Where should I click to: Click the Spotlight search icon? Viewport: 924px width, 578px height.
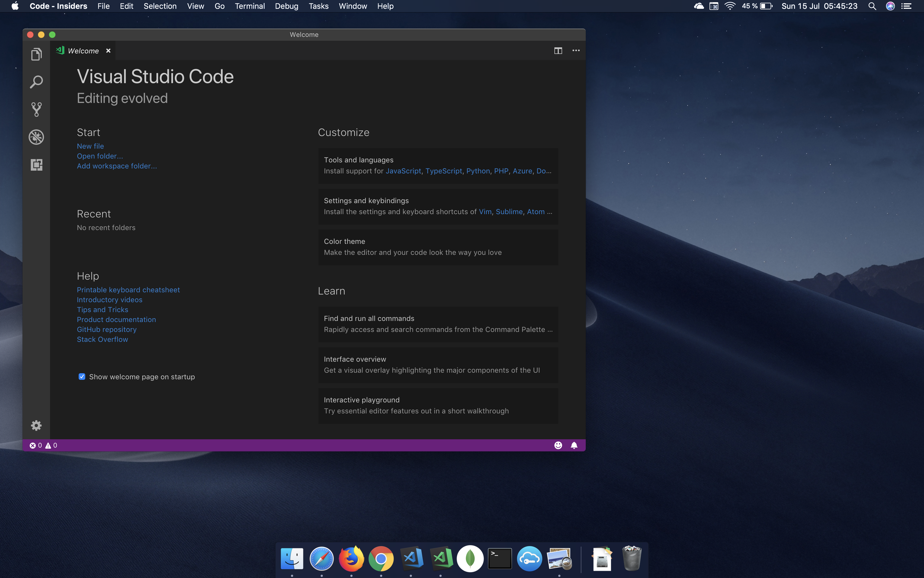click(x=872, y=6)
